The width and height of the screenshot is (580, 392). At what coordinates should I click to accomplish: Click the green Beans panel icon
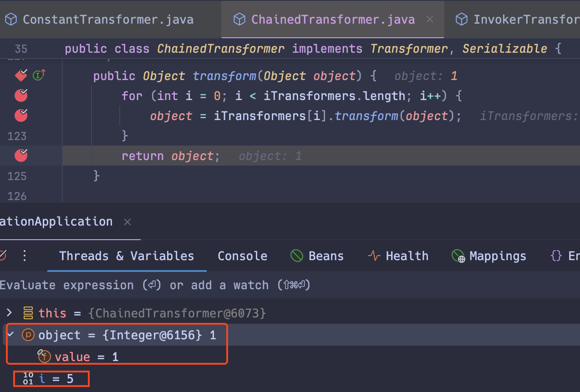296,256
